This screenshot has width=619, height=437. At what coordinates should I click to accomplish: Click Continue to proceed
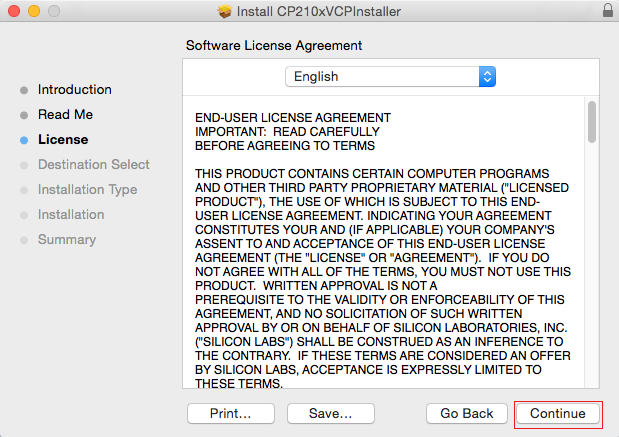click(x=557, y=413)
